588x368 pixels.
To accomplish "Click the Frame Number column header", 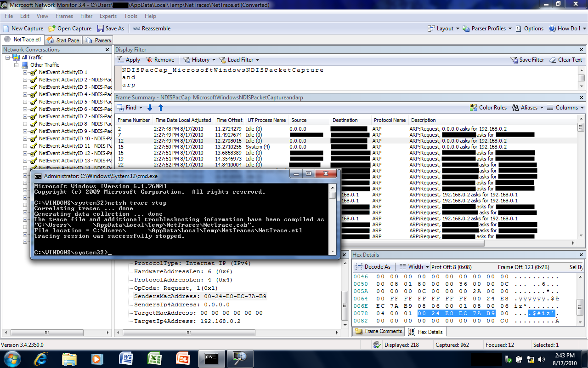I will click(x=134, y=120).
